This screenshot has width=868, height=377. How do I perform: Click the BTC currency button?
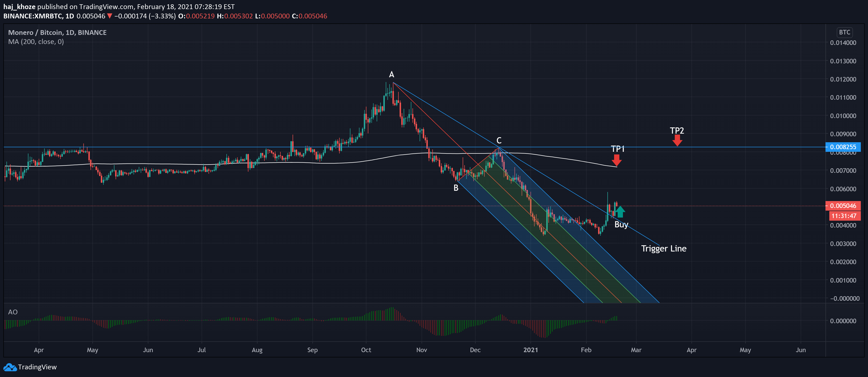click(844, 32)
